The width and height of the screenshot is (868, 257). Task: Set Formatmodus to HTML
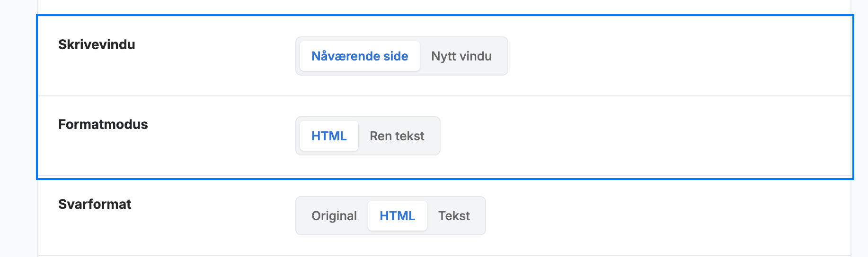[329, 136]
